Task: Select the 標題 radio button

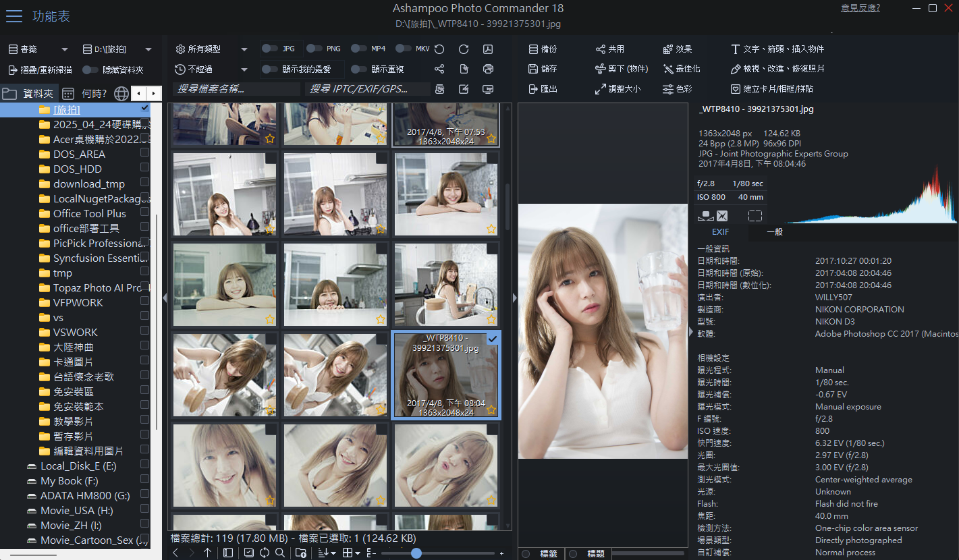Action: (x=573, y=554)
